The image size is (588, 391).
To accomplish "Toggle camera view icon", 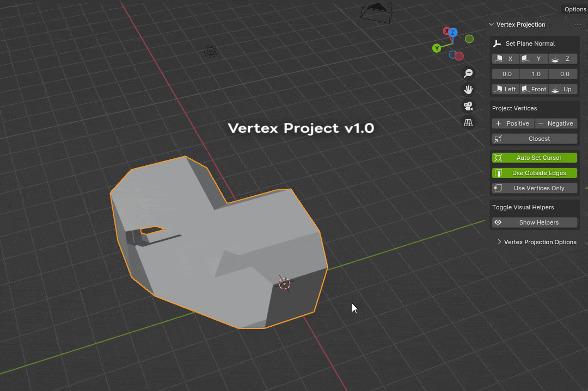I will click(468, 106).
